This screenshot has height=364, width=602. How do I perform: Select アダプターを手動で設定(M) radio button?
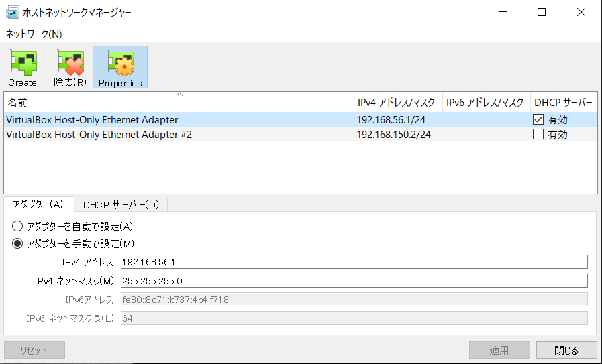pyautogui.click(x=17, y=243)
